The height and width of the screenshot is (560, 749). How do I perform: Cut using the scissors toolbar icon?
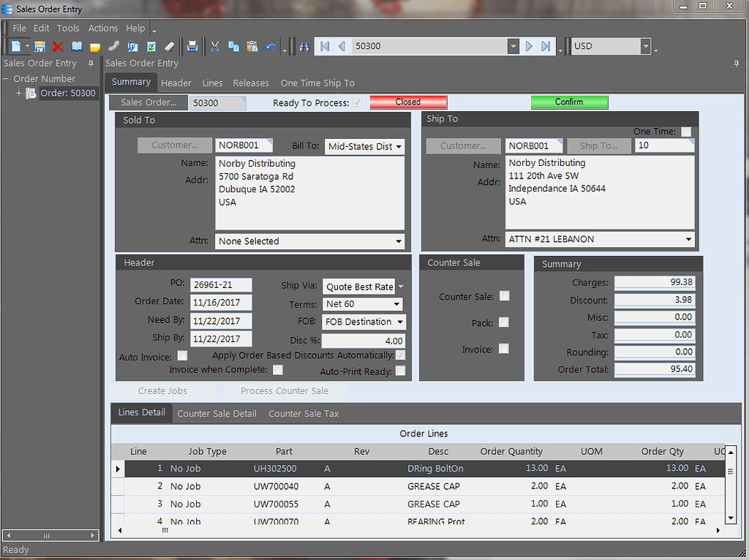coord(214,45)
